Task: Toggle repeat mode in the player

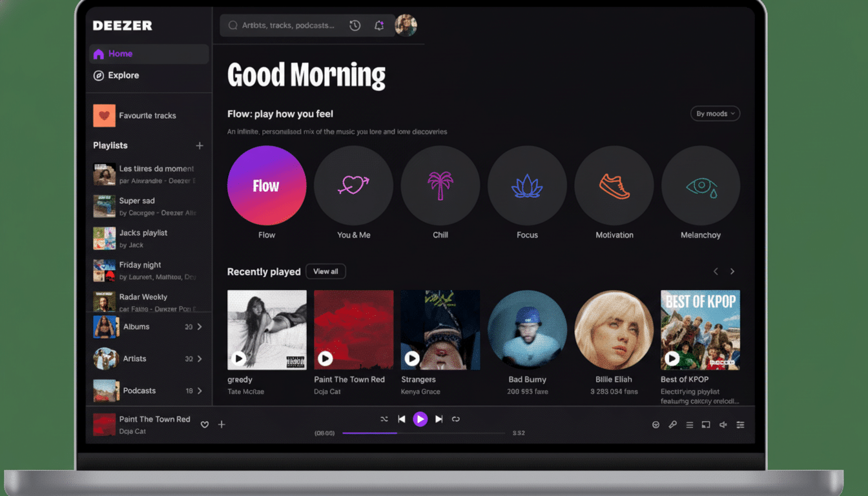Action: pos(456,418)
